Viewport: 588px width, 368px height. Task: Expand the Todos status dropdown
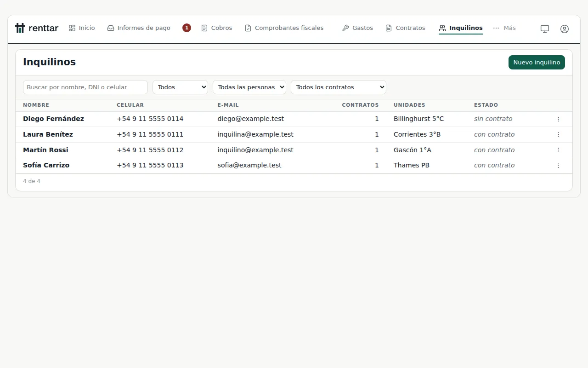180,87
